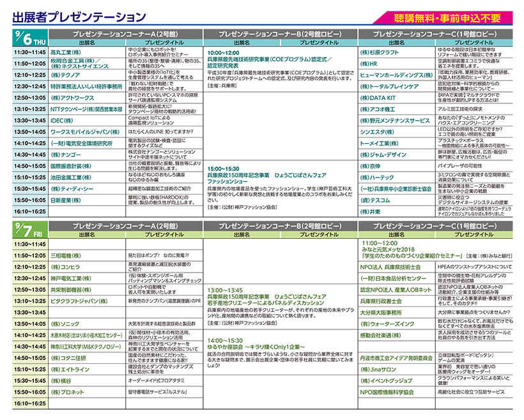The image size is (524, 420).
Task: Click (株)ジャム・デザイン
Action: (383, 154)
